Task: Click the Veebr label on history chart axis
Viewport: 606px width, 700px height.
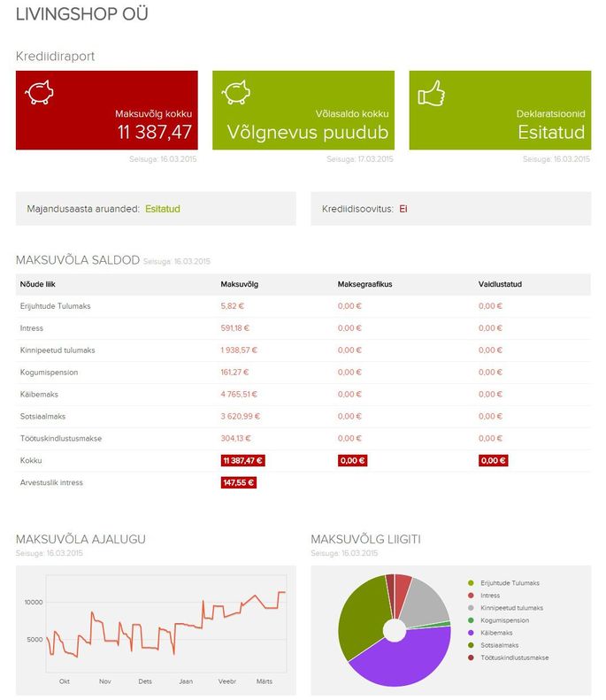Action: click(x=226, y=681)
